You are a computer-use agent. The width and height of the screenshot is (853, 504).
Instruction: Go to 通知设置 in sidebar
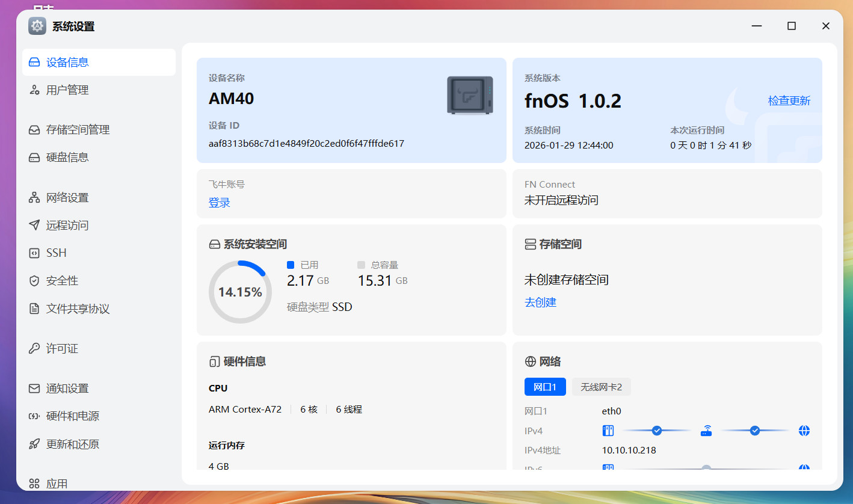[67, 389]
